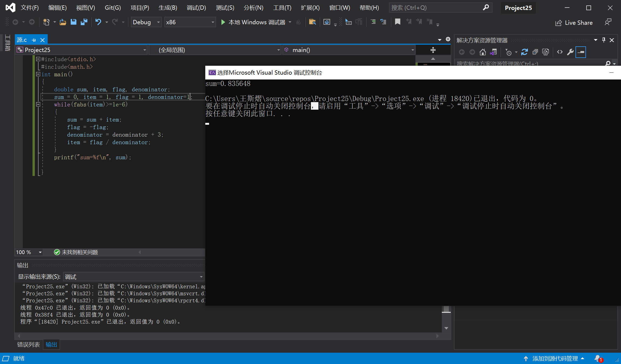Click the 测试(S) menu item
Screen dimensions: 621x364
coord(225,8)
